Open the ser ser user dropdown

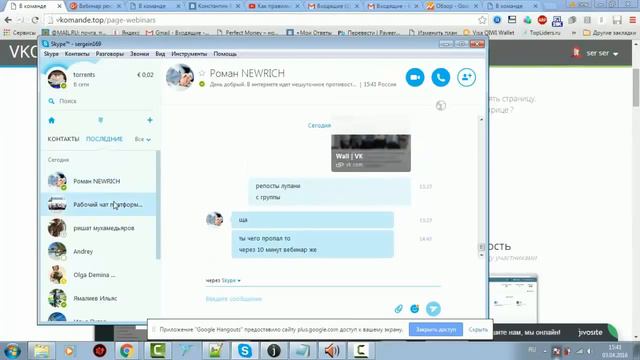coord(602,53)
